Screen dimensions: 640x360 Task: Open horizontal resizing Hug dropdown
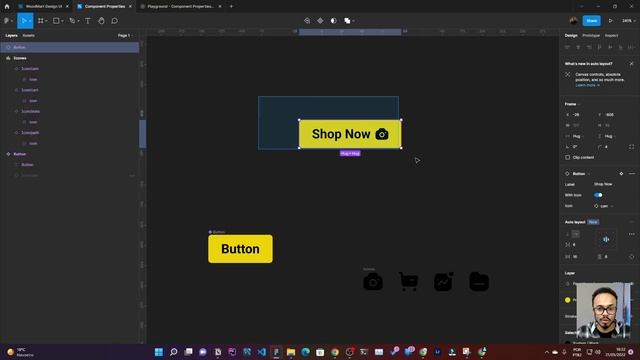click(x=576, y=136)
